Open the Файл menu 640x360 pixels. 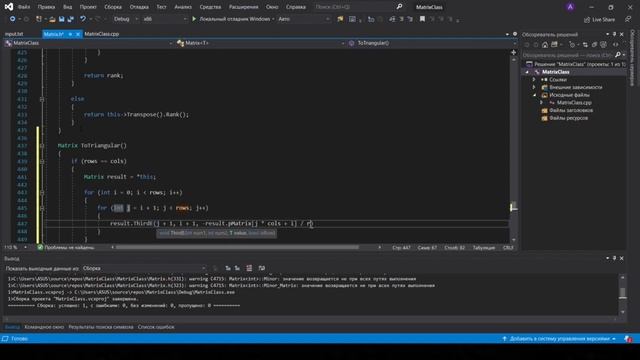[x=24, y=7]
